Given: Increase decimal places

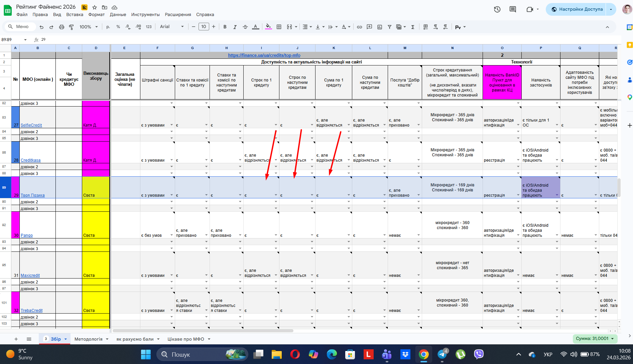Looking at the screenshot, I should coord(138,27).
